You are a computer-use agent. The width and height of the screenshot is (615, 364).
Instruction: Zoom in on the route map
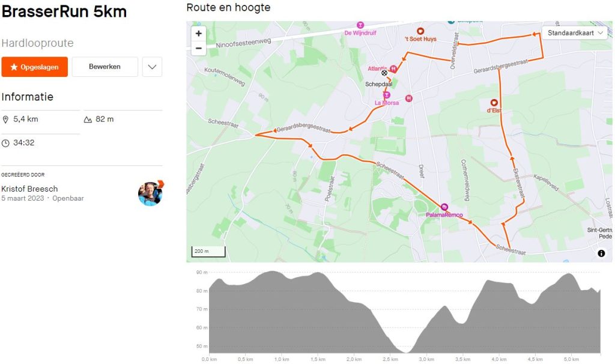click(199, 34)
